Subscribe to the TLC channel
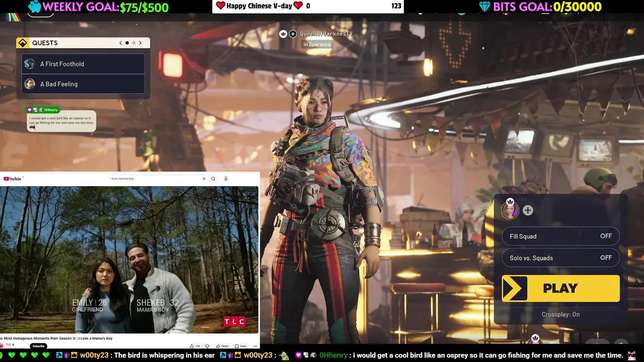Viewport: 644px width, 362px height. pos(39,346)
